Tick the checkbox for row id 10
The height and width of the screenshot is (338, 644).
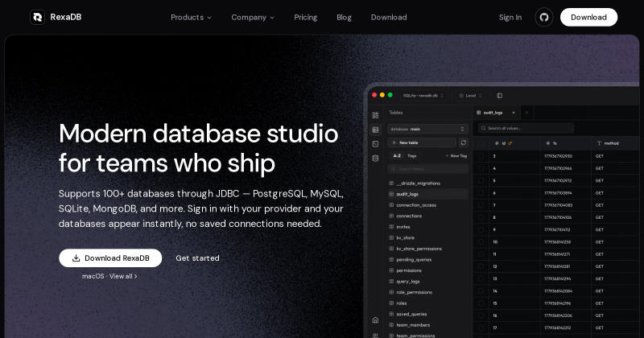click(x=481, y=242)
